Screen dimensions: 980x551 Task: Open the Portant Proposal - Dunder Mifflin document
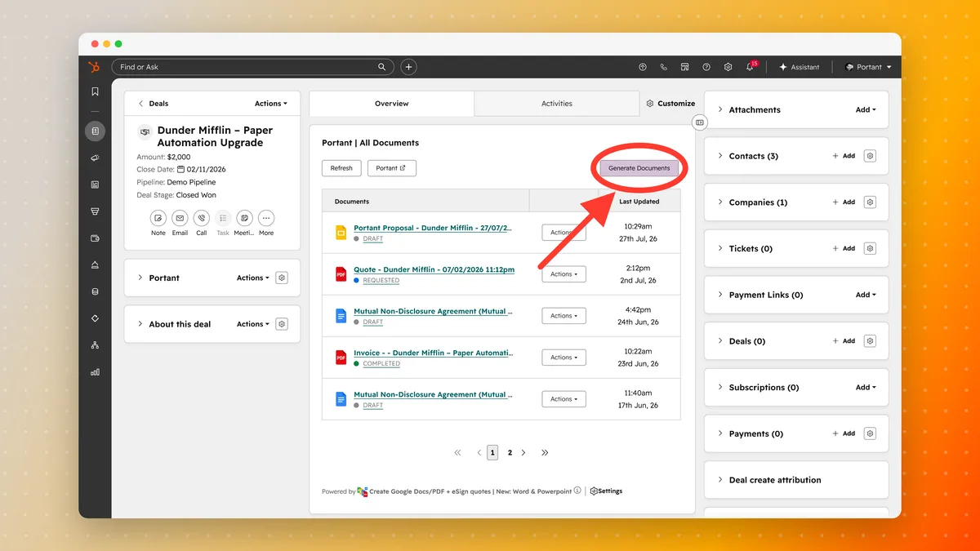433,228
